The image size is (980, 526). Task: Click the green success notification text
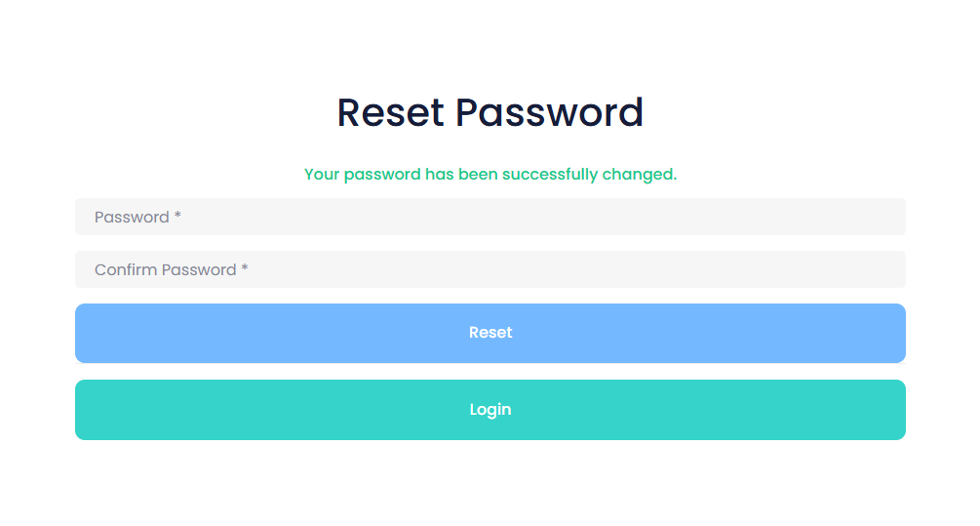click(x=490, y=175)
